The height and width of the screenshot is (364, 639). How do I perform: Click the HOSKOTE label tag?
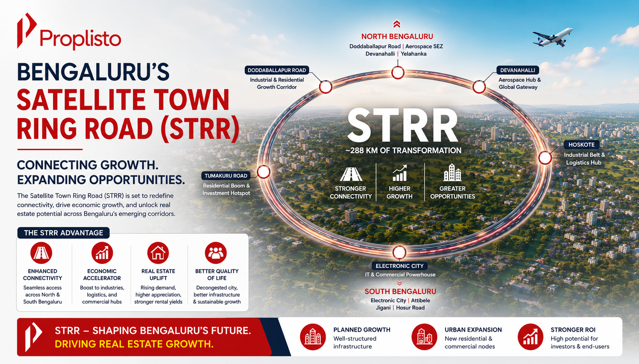581,145
